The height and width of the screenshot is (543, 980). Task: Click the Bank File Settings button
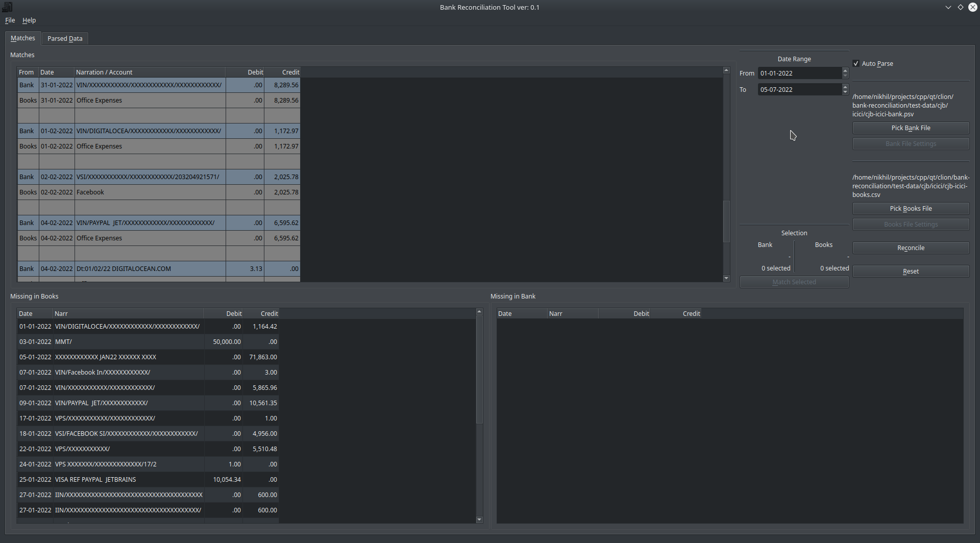point(911,144)
